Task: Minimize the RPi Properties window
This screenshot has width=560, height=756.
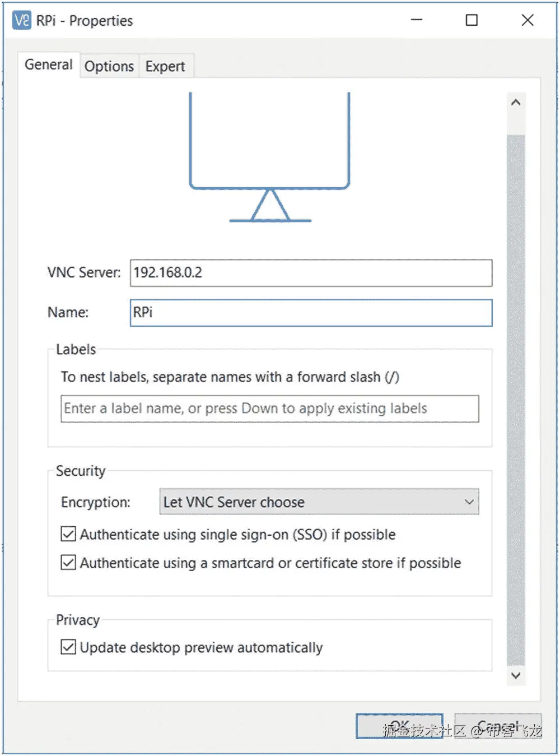Action: coord(417,20)
